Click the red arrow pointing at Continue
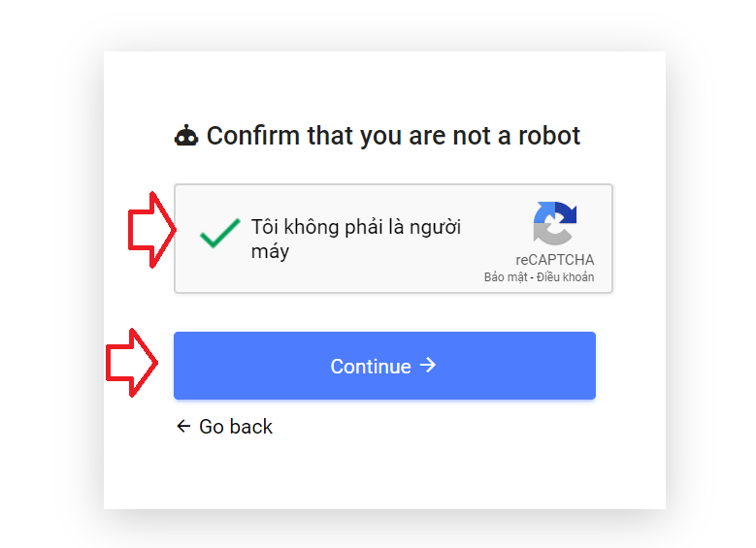The image size is (756, 548). (132, 363)
